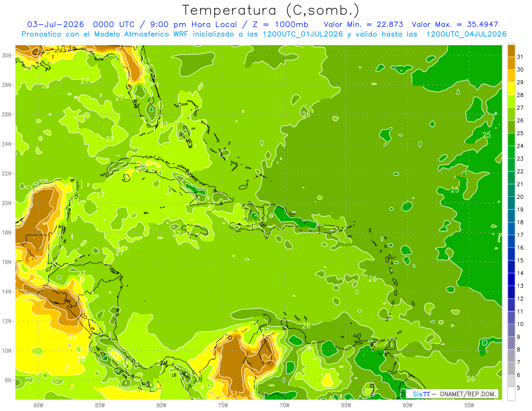532x411 pixels.
Task: Select the '1200UTC_04JUL2026' valid-until time
Action: [466, 34]
